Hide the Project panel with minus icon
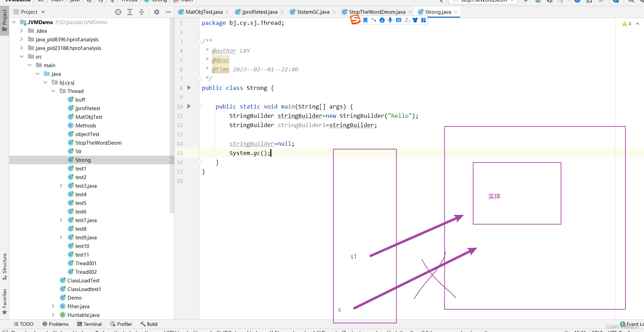 [168, 12]
